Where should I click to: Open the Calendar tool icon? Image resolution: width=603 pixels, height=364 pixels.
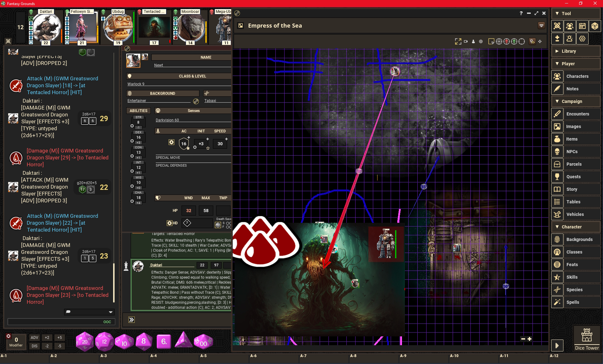(582, 26)
